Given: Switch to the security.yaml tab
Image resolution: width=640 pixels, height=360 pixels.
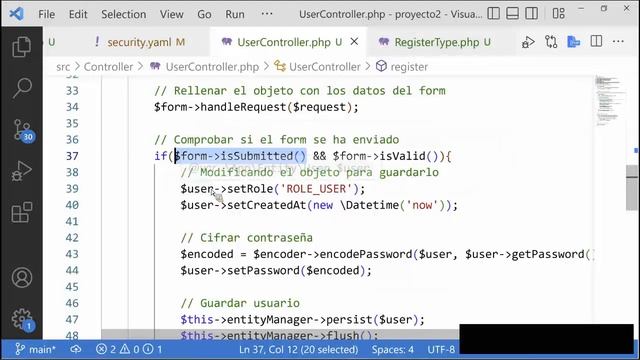Looking at the screenshot, I should (140, 42).
